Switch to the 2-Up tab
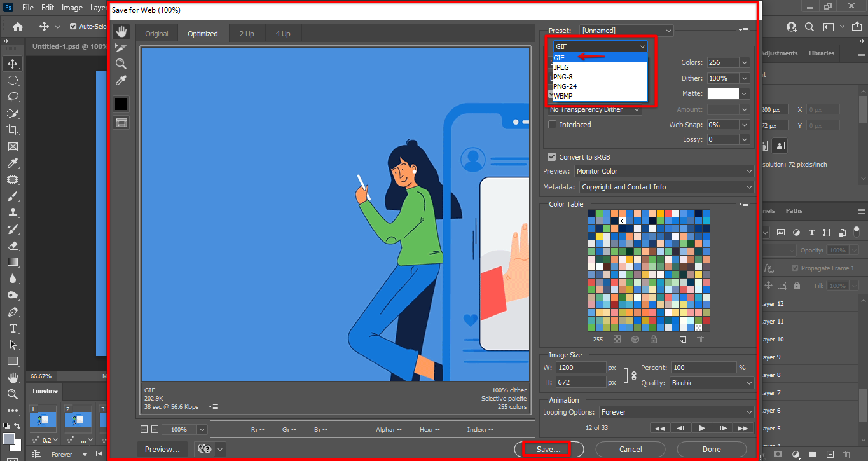 click(x=246, y=34)
